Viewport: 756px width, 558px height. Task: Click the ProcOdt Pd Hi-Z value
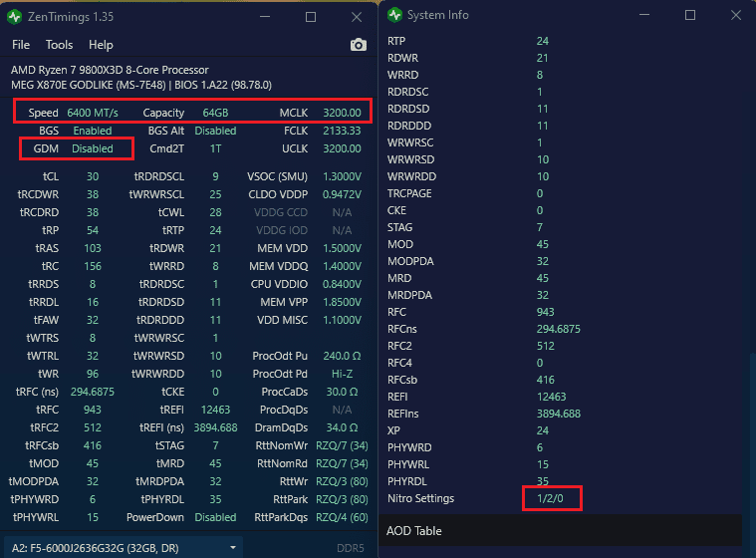point(342,374)
